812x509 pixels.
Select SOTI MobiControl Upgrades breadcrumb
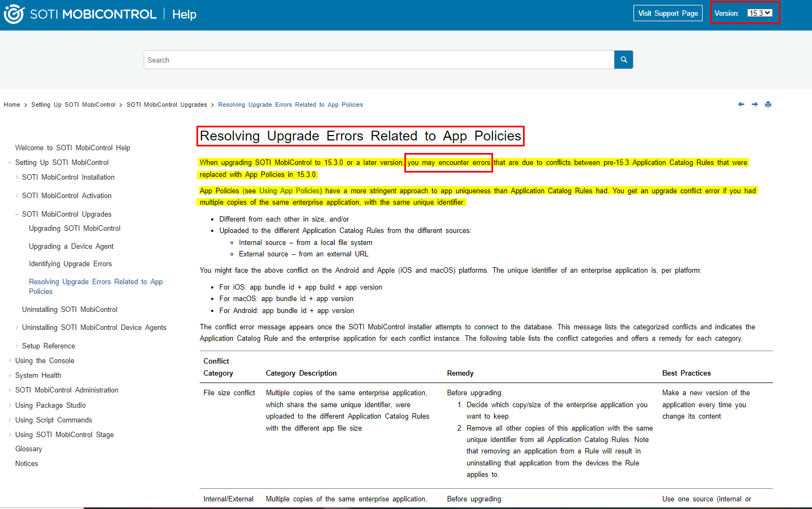pos(167,105)
